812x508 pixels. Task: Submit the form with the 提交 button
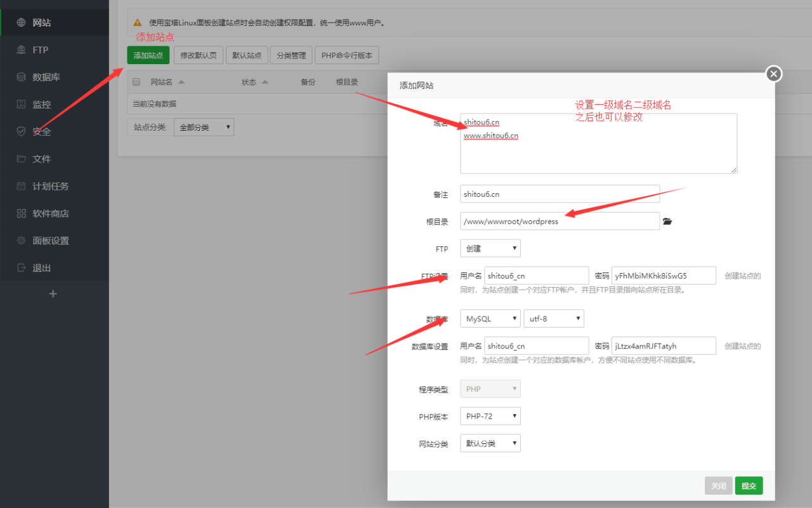(x=749, y=485)
